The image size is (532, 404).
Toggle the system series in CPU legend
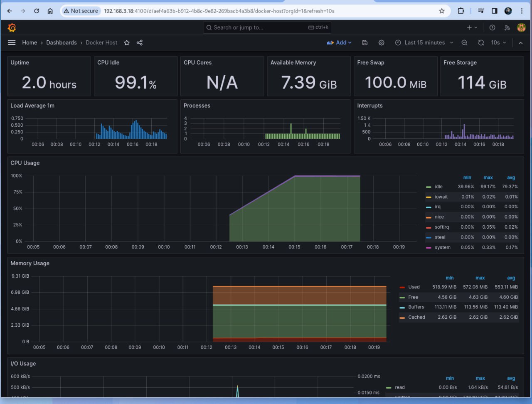pyautogui.click(x=442, y=247)
